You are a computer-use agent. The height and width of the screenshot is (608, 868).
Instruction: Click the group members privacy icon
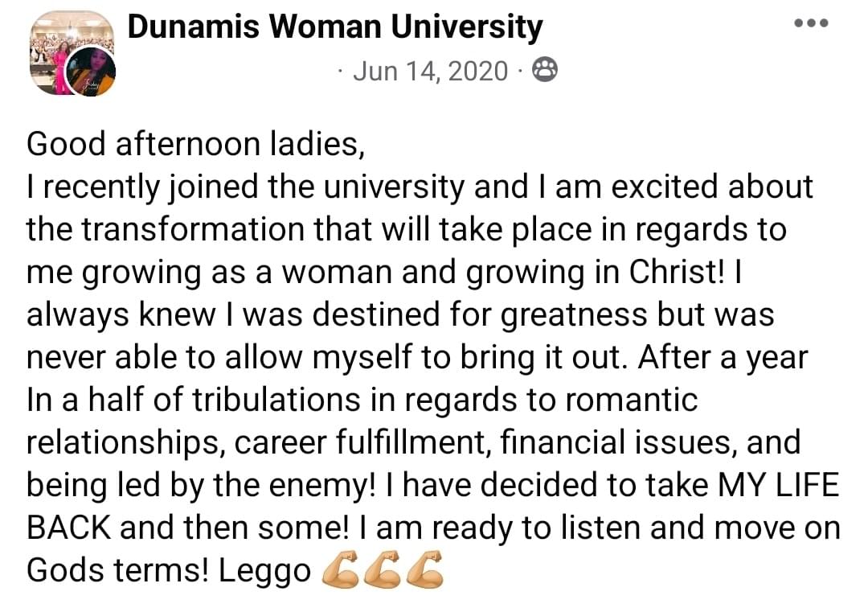(545, 70)
